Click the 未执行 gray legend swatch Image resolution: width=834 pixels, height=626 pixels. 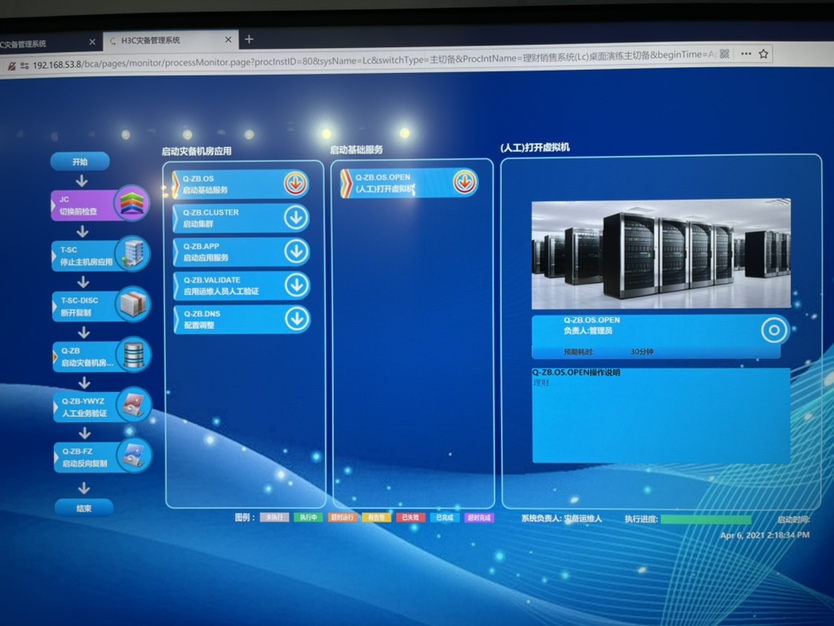[274, 517]
